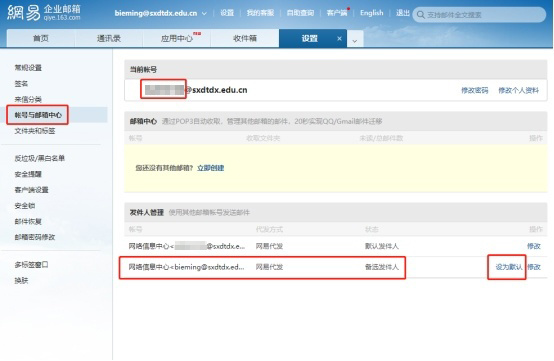Open 换肤 in the sidebar
This screenshot has width=554, height=361.
point(21,280)
